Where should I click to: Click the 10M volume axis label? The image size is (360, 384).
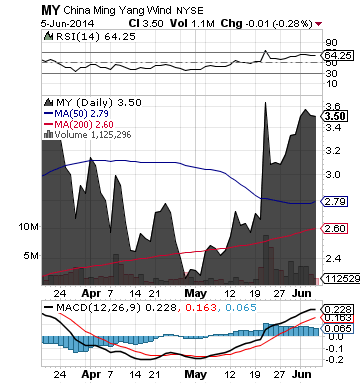click(x=29, y=227)
